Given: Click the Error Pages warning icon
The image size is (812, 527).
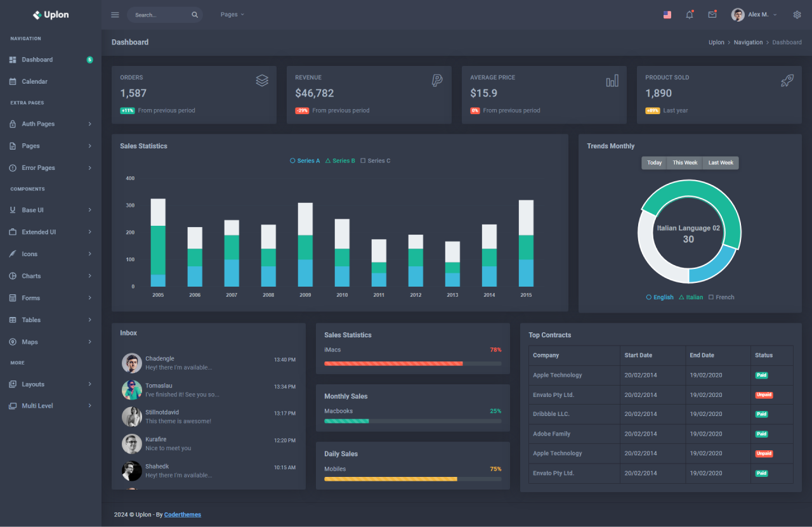Looking at the screenshot, I should [13, 168].
